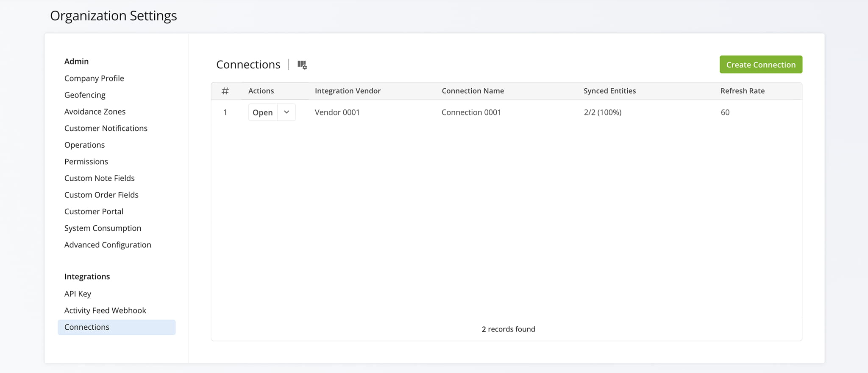
Task: Expand the Open action dropdown arrow
Action: (x=287, y=112)
